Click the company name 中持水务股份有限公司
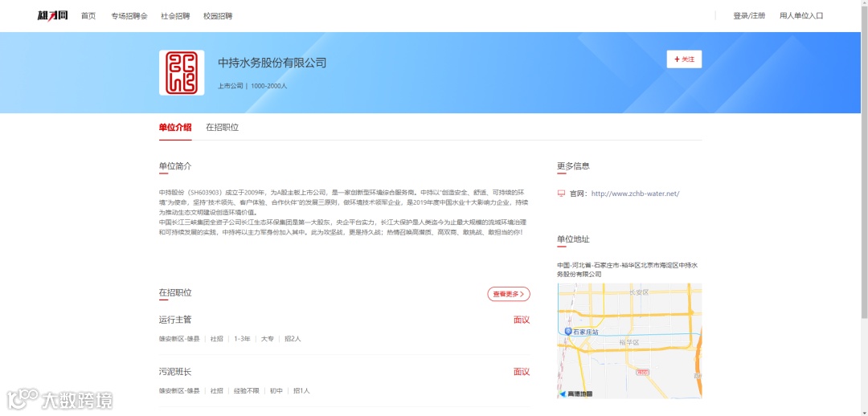The height and width of the screenshot is (416, 868). (272, 63)
